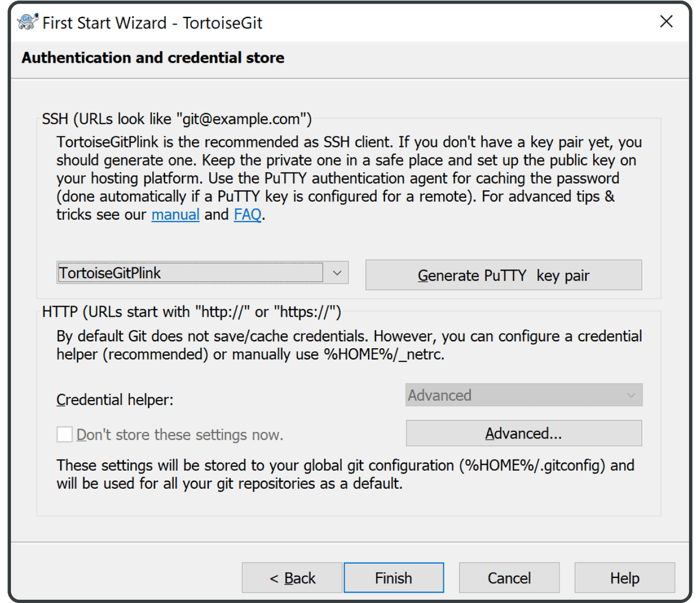Open the manual link

(176, 215)
